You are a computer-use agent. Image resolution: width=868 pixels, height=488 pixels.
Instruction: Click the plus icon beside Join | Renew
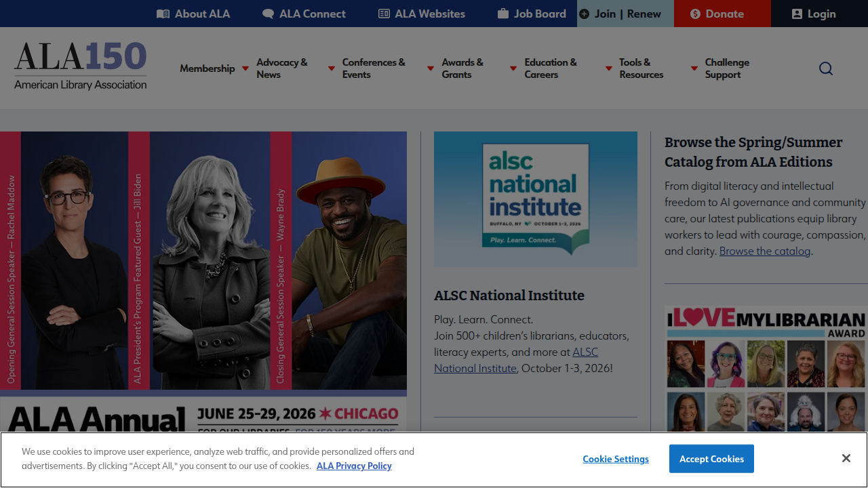584,14
